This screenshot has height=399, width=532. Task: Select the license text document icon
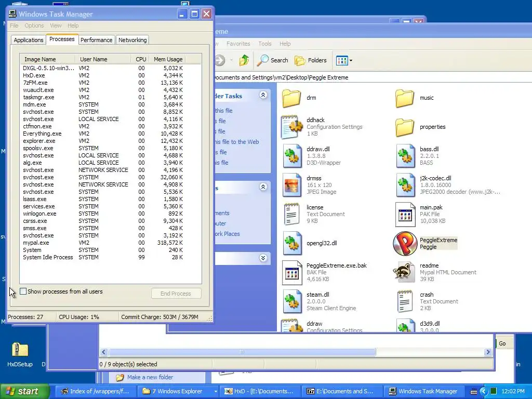[x=292, y=214]
